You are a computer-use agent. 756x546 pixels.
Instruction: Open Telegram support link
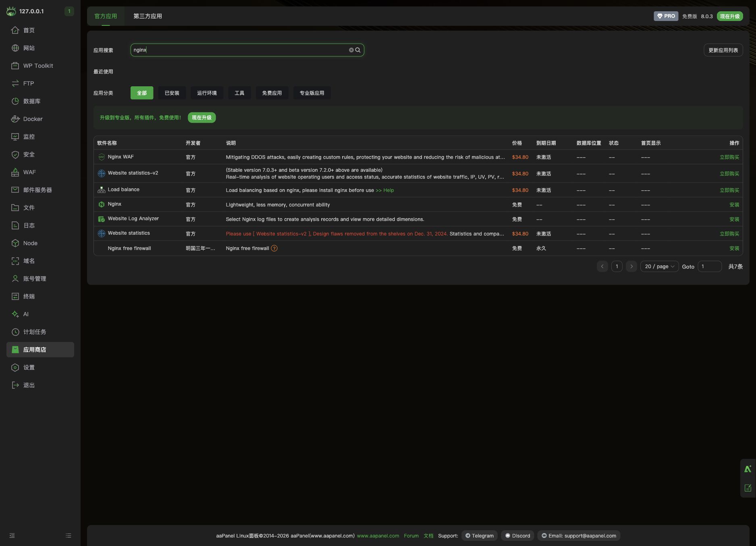tap(480, 536)
